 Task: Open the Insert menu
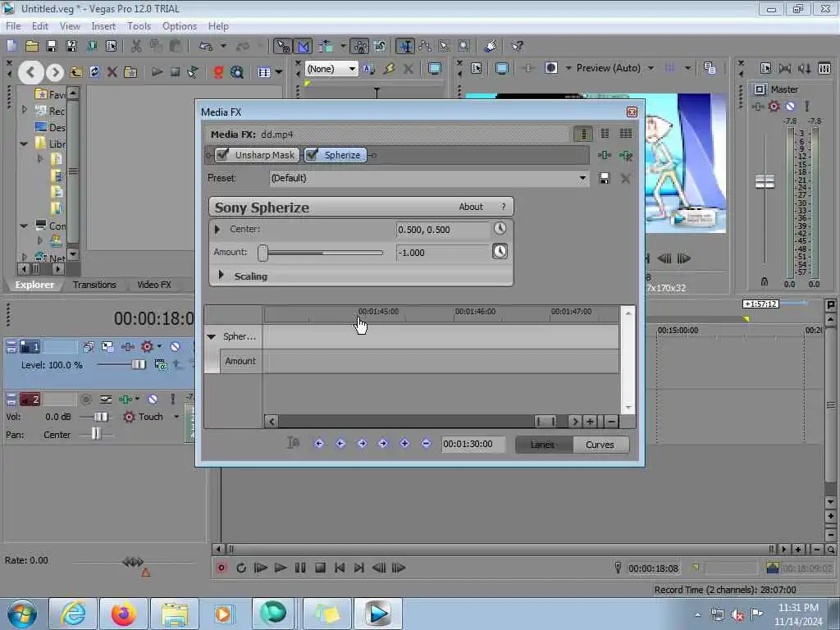click(x=103, y=26)
